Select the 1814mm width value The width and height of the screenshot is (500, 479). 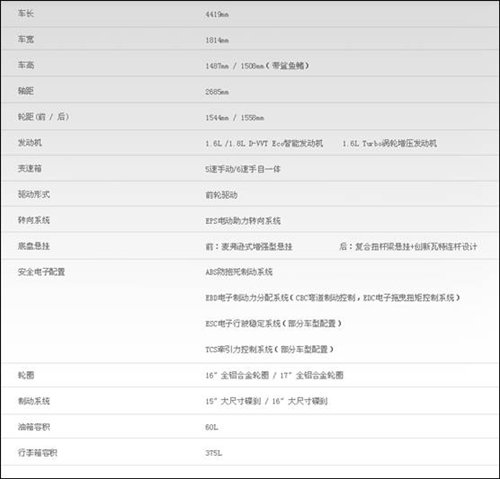point(217,40)
